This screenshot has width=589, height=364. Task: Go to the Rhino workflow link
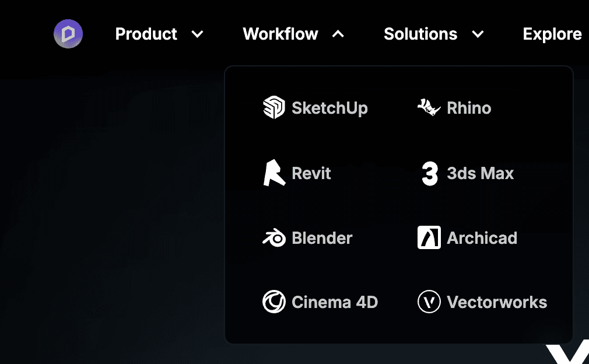(x=454, y=108)
